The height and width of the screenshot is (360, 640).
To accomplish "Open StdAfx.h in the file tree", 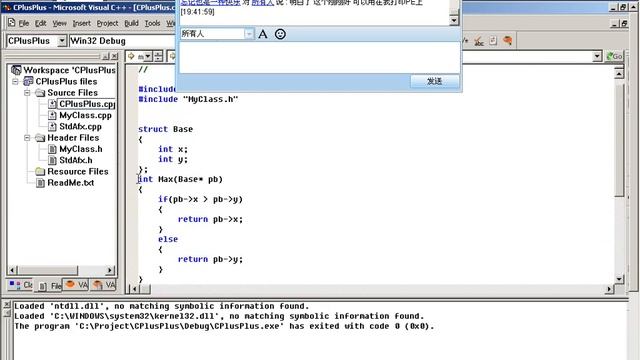I will pyautogui.click(x=76, y=160).
